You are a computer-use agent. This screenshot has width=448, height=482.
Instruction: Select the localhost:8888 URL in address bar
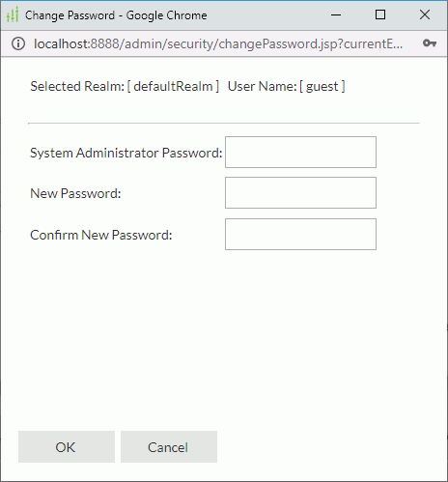pos(218,43)
